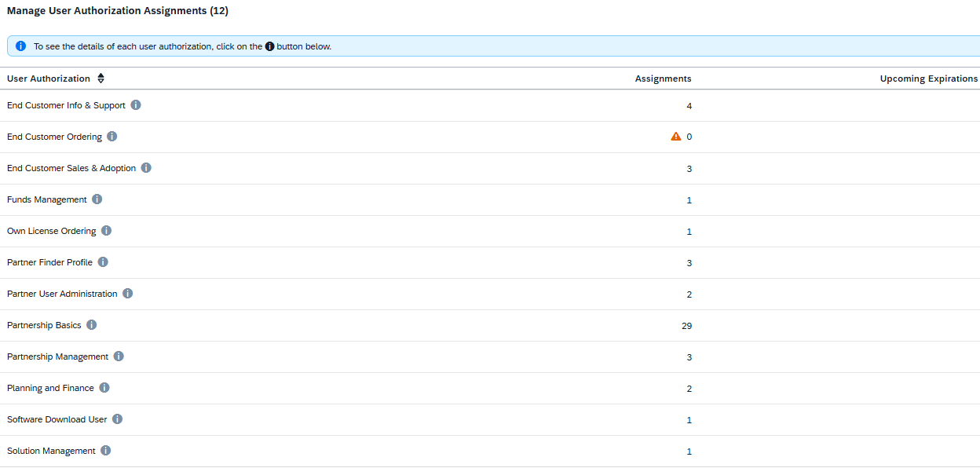
Task: Sort by User Authorization using sort arrows
Action: [x=101, y=79]
